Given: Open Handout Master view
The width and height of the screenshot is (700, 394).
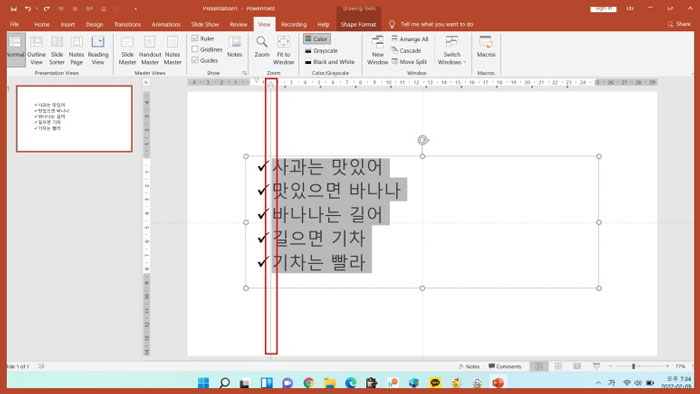Looking at the screenshot, I should click(150, 50).
